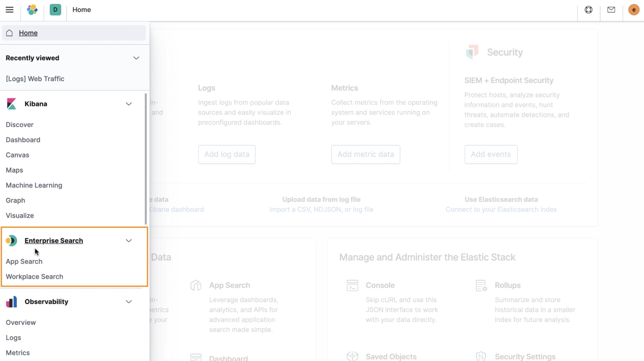Screen dimensions: 644x361
Task: Open Workplace Search sub-item link
Action: (x=34, y=276)
